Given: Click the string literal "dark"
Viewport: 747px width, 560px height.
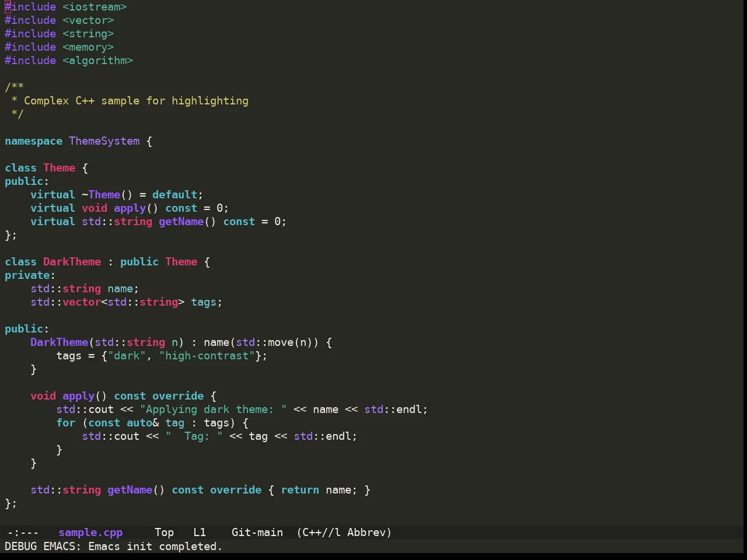Looking at the screenshot, I should [127, 356].
